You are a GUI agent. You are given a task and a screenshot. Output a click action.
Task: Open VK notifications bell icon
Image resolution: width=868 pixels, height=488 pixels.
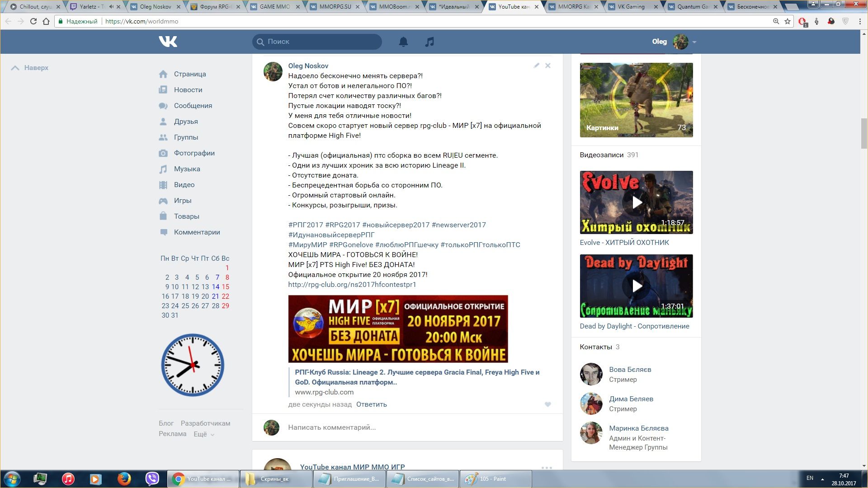coord(403,42)
